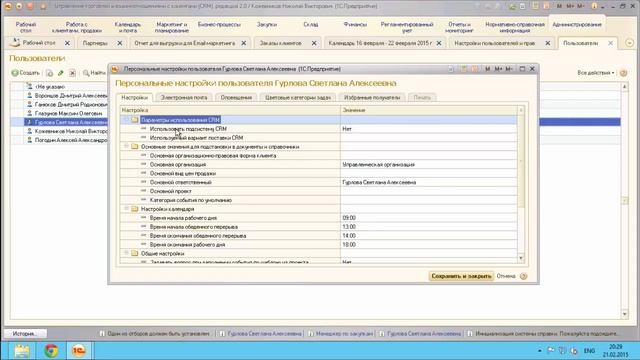Viewport: 640px width, 360px height.
Task: Click the M button in the settings dialog title bar
Action: tap(487, 69)
